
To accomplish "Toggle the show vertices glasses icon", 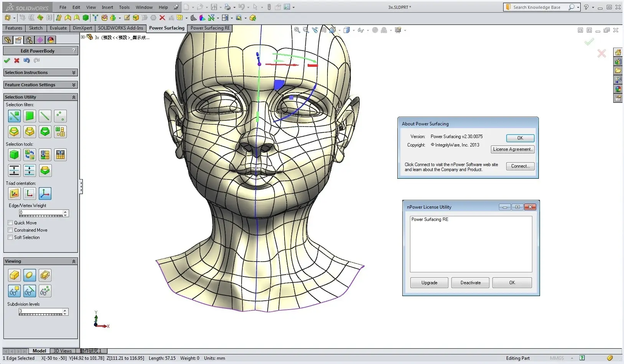I will (45, 291).
